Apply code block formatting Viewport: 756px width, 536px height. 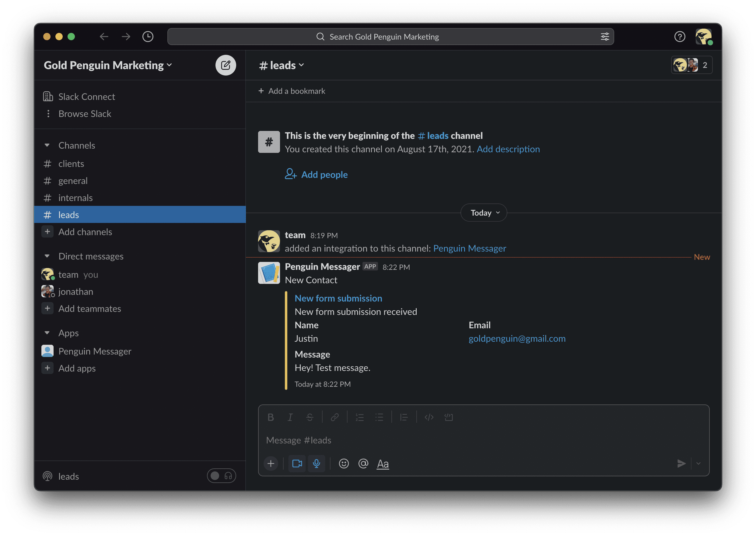[x=449, y=417]
